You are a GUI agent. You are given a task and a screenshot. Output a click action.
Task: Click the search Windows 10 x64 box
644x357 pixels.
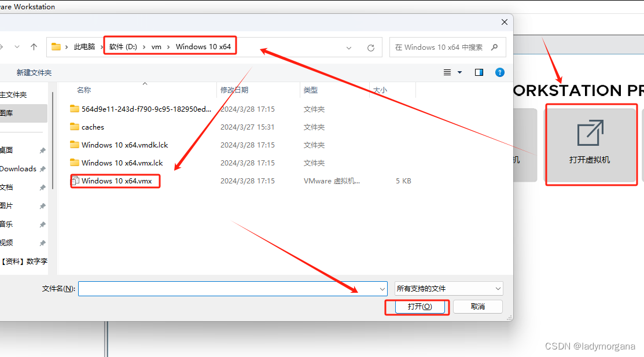(x=447, y=47)
